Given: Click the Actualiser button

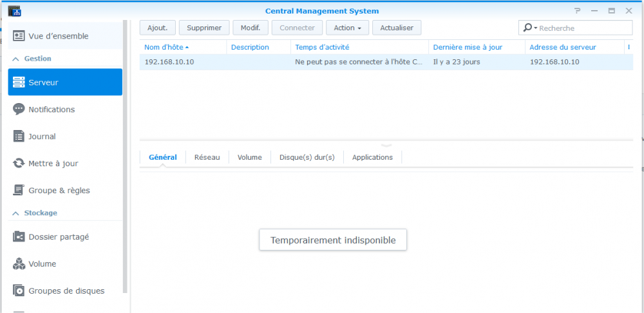Looking at the screenshot, I should (x=397, y=28).
